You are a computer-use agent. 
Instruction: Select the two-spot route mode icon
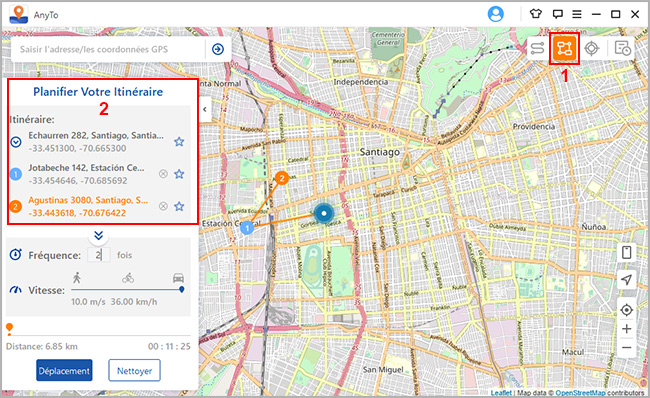pos(537,49)
